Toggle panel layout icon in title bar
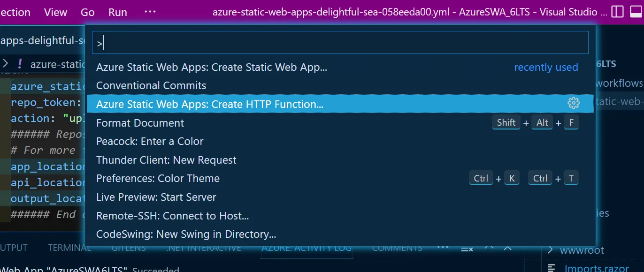Image resolution: width=644 pixels, height=272 pixels. [636, 12]
